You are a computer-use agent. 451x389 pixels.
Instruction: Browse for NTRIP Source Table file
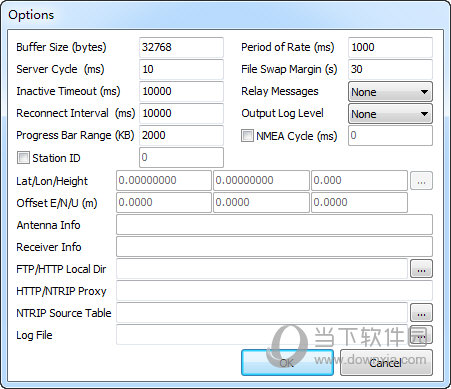(421, 313)
